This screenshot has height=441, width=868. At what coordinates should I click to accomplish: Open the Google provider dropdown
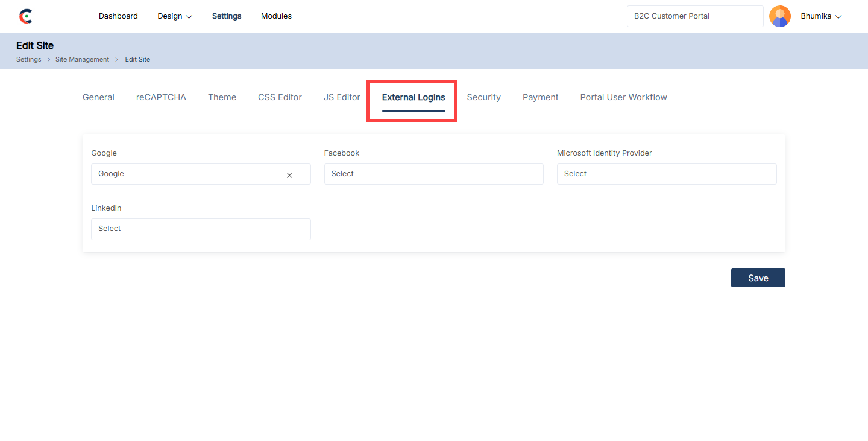(187, 174)
